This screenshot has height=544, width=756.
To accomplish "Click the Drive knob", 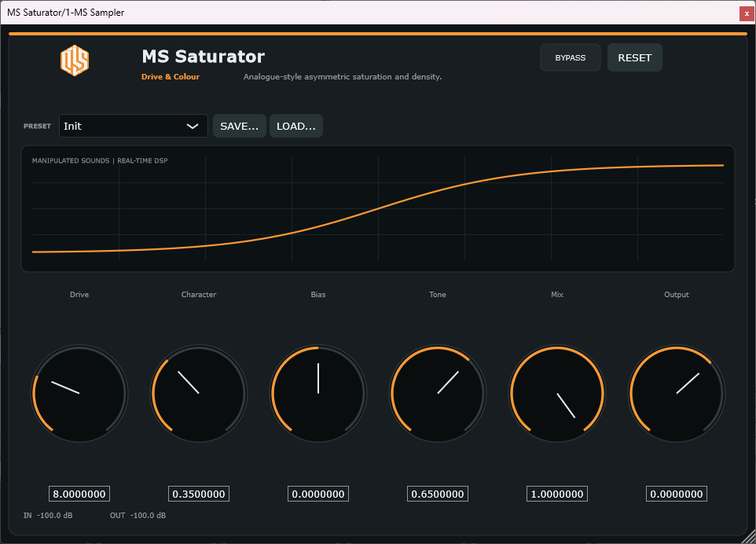I will coord(79,394).
